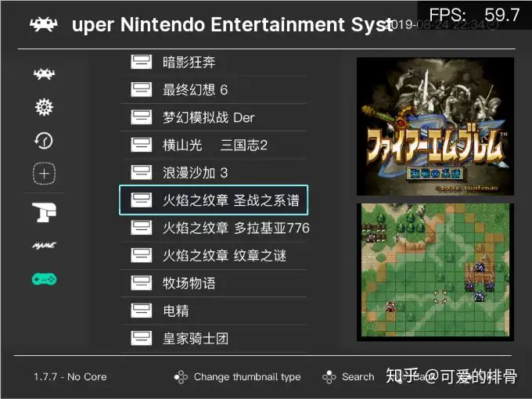Select game 电精
532x399 pixels.
(214, 311)
